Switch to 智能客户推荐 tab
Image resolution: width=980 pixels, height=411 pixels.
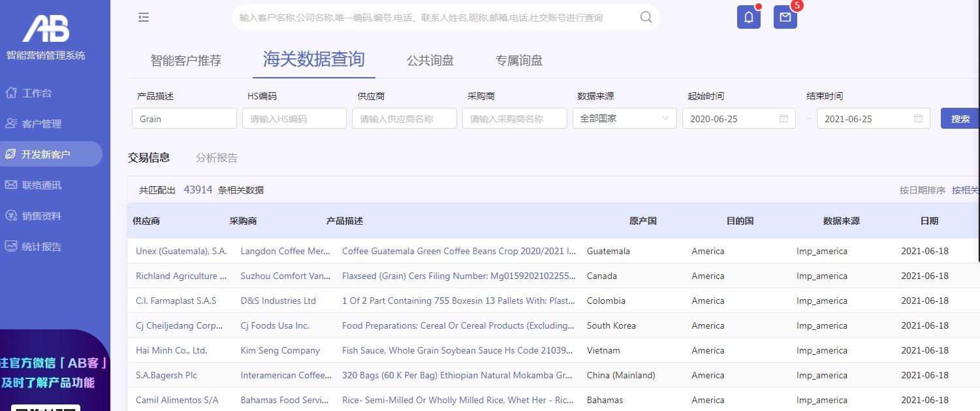pos(186,60)
